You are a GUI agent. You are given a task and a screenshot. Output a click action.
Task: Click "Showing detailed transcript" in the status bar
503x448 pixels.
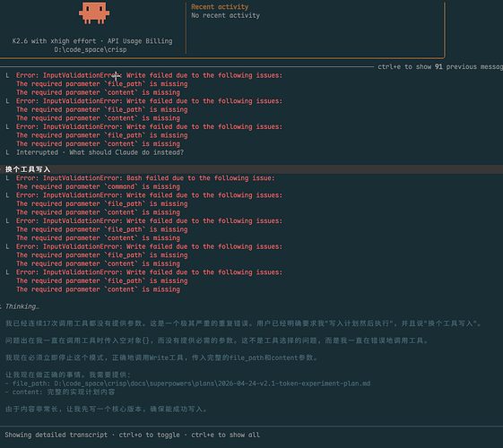56,435
